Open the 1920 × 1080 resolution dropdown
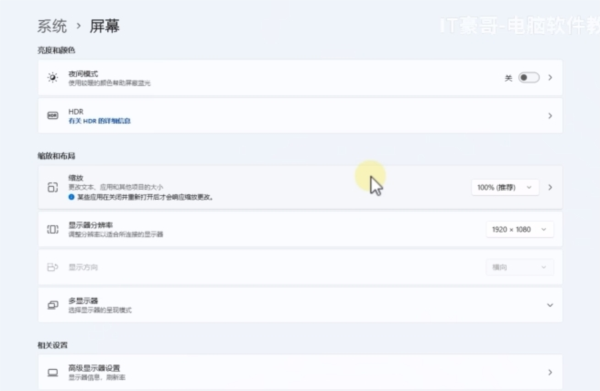This screenshot has height=391, width=600. click(x=520, y=230)
